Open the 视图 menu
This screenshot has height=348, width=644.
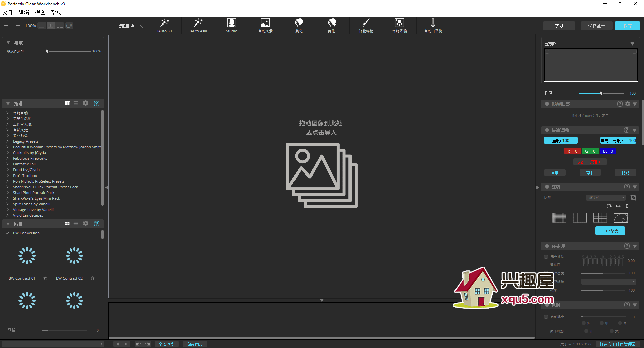pos(40,12)
